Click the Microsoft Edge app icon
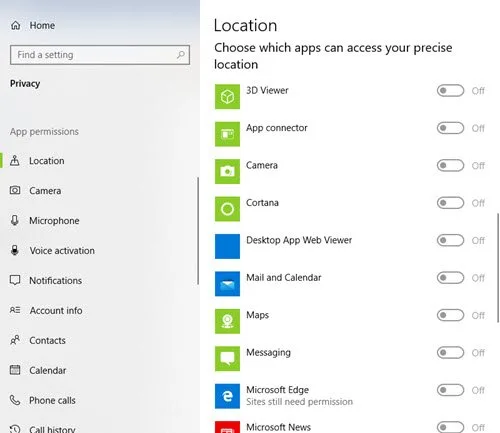500x433 pixels. [227, 396]
